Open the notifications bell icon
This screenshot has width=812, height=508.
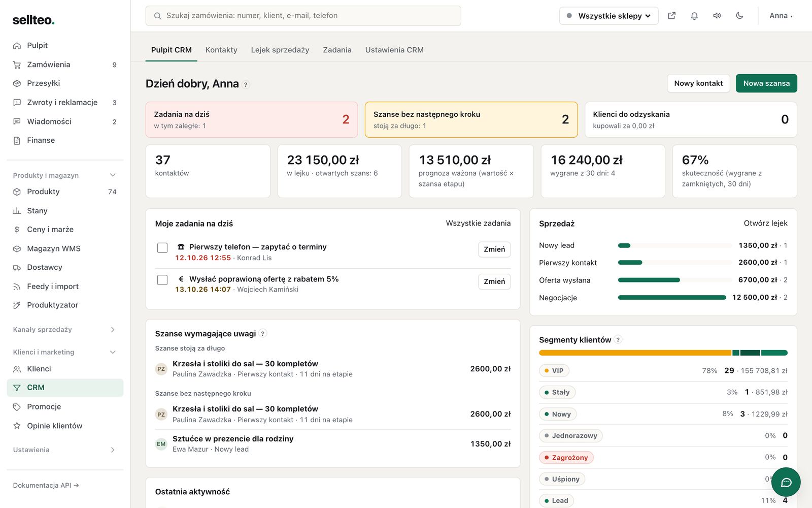(694, 16)
